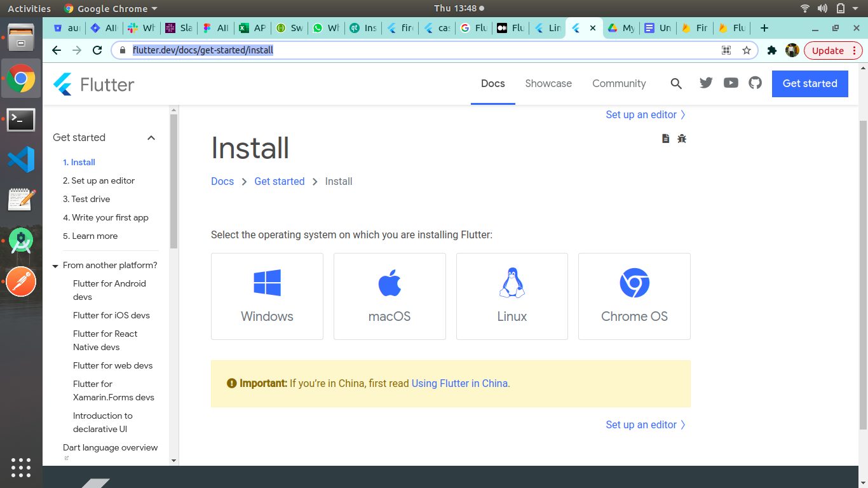
Task: Open 'Introduction to declarative UI' link
Action: (103, 422)
